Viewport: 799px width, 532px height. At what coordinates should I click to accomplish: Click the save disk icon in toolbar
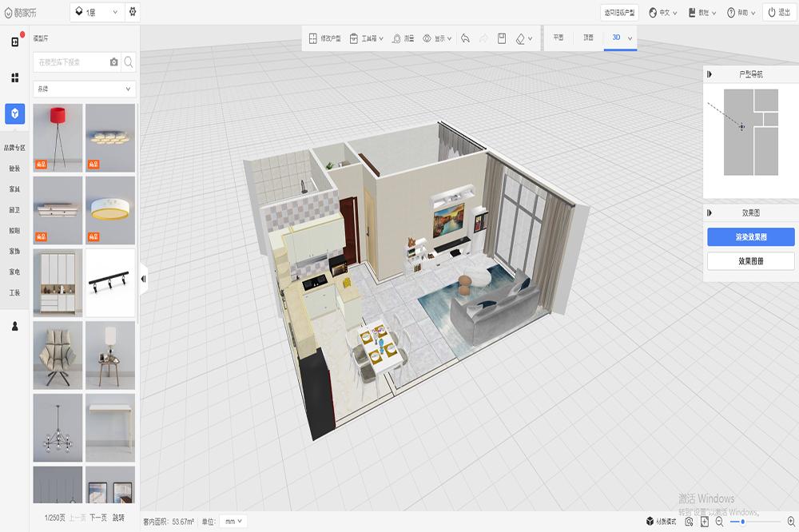(502, 38)
